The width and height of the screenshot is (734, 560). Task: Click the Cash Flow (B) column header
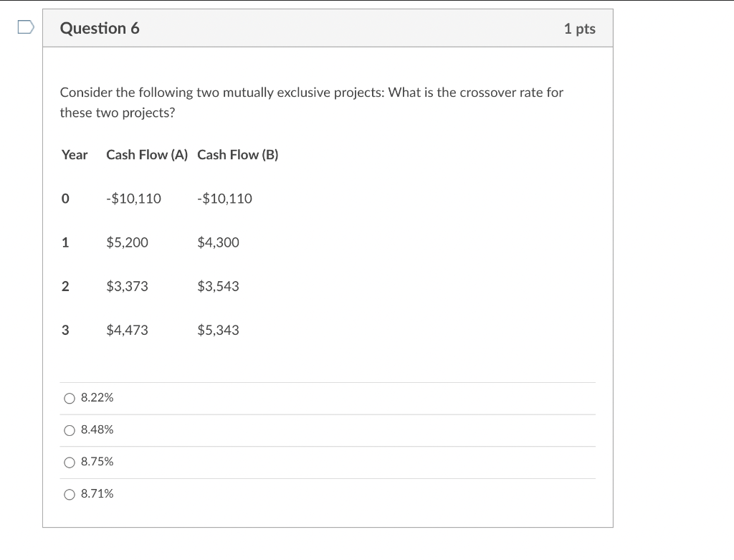pos(238,155)
